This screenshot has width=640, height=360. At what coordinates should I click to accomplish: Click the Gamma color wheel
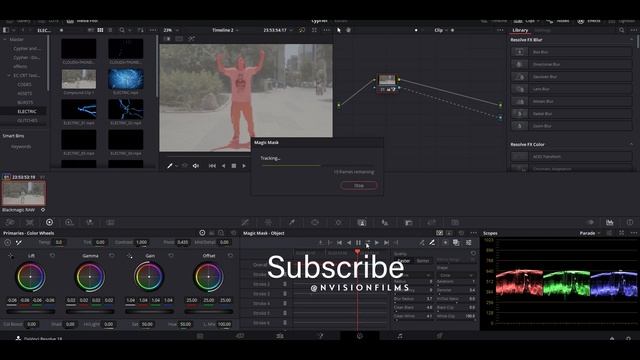90,277
